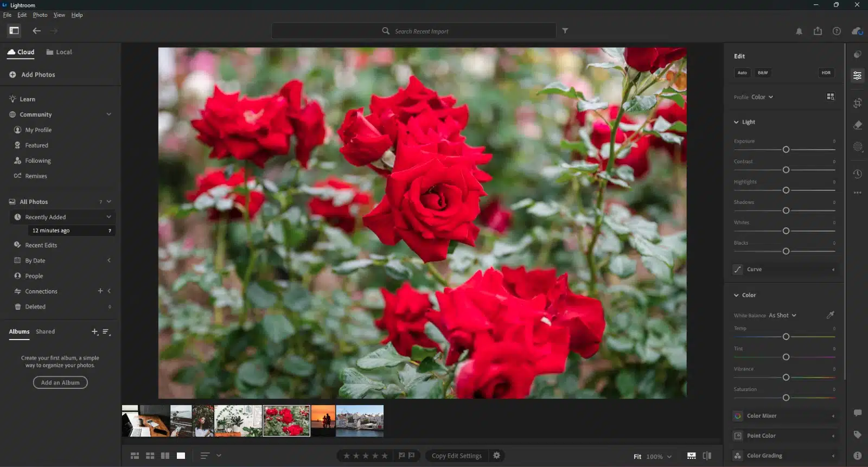Select the Healing eraser tool

coord(857,125)
